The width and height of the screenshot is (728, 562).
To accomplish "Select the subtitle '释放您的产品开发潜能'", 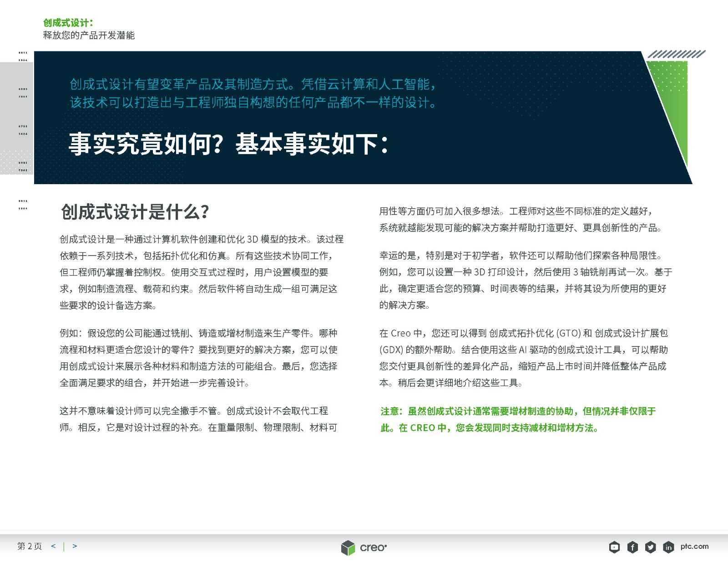I will (89, 35).
